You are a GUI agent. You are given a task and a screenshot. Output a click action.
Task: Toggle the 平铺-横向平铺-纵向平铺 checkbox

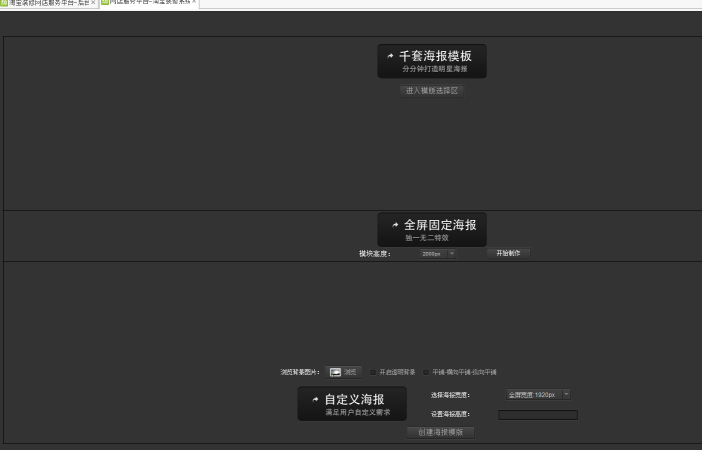click(x=426, y=372)
